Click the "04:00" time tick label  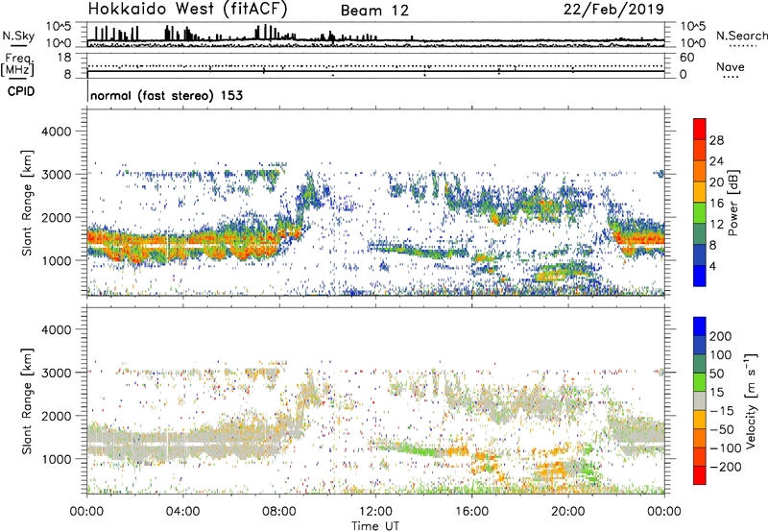point(183,512)
